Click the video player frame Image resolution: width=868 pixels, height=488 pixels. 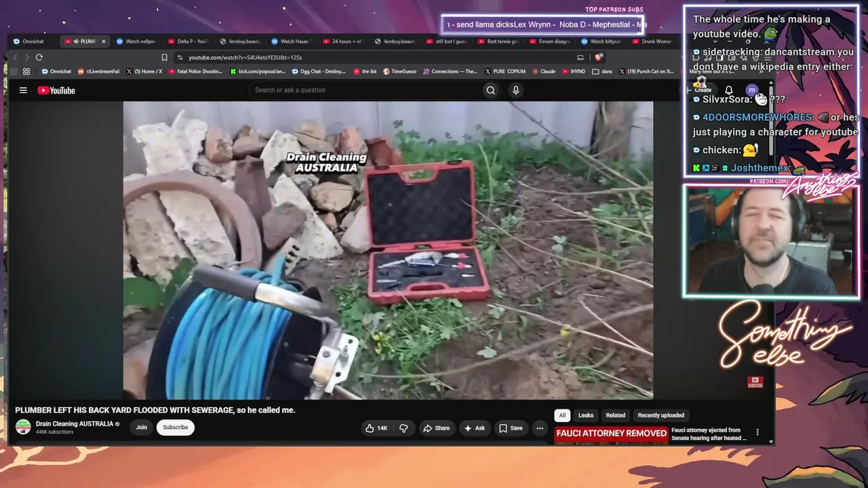pos(388,250)
